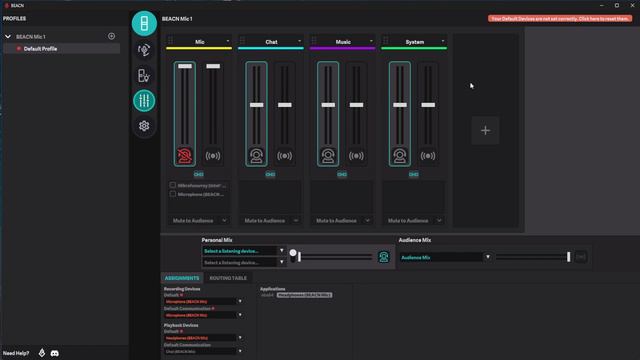
Task: Toggle the Music channel audience broadcast icon
Action: (x=356, y=156)
